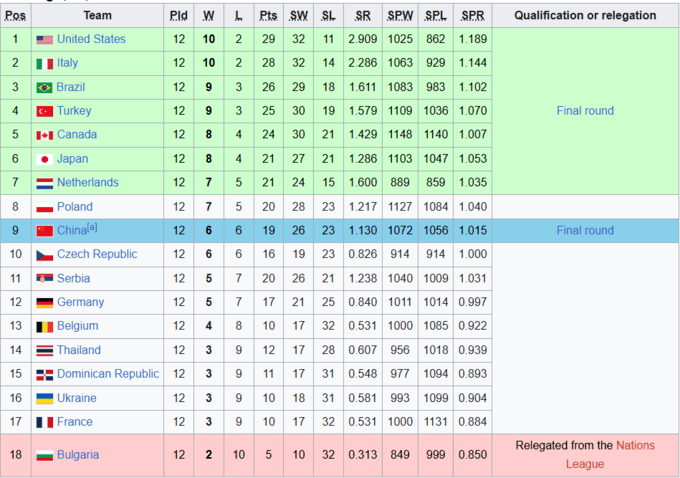
Task: Click the Bulgaria flag icon
Action: [45, 455]
